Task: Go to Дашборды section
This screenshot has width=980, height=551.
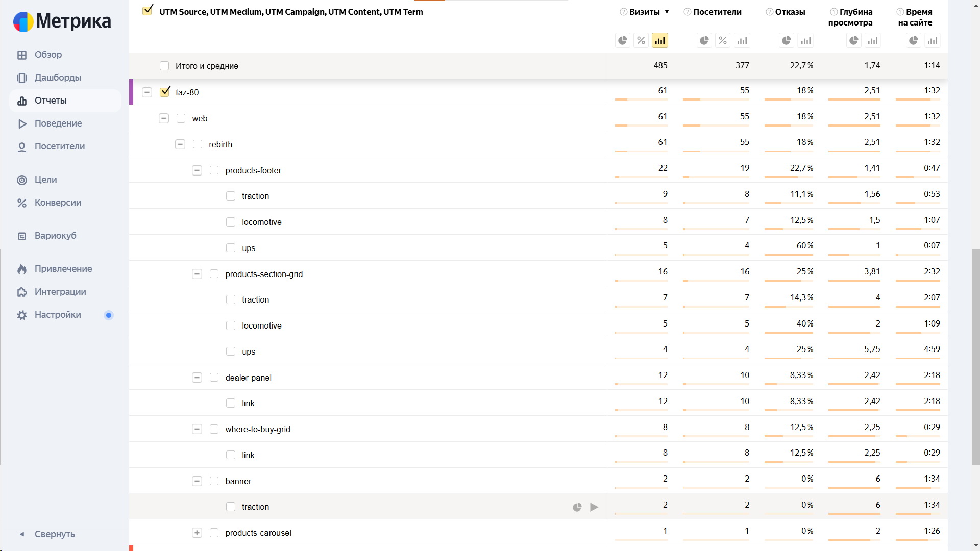Action: click(x=58, y=78)
